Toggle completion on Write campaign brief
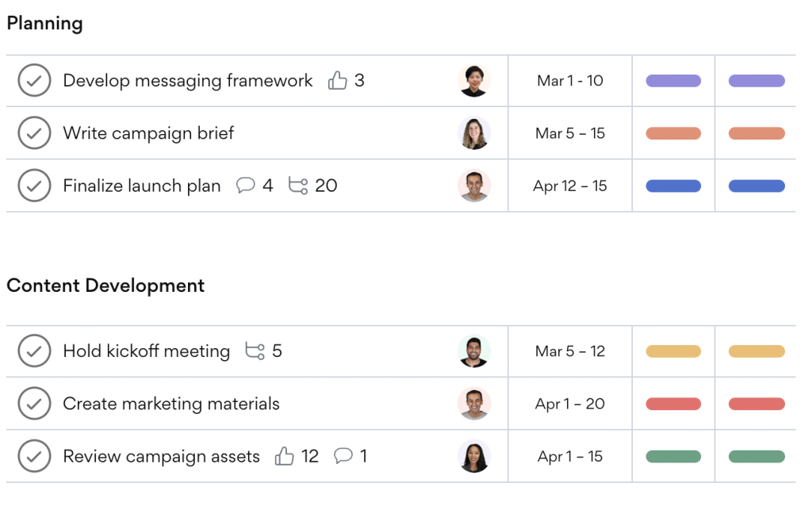Viewport: 812px width, 506px height. (x=34, y=132)
